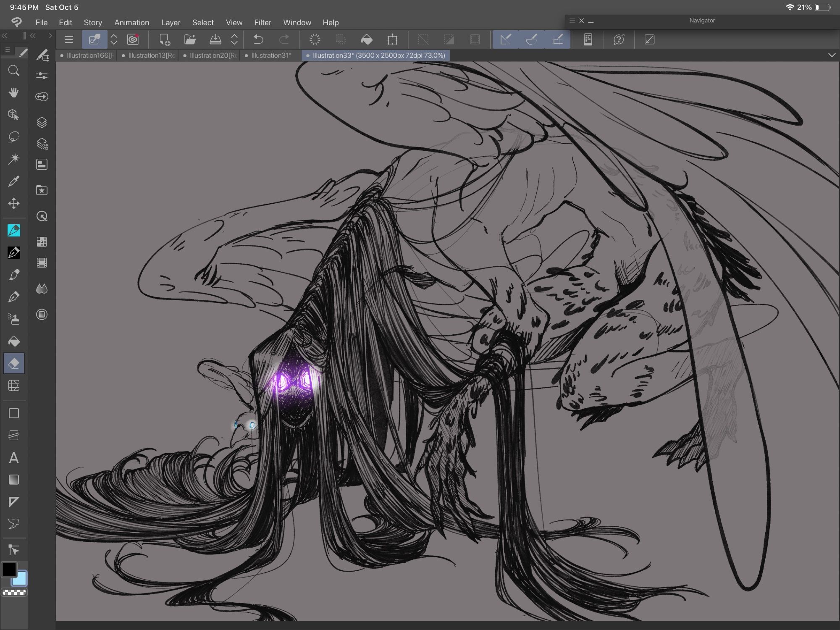Screen dimensions: 840x630
Task: Select the Zoom magnifier tool
Action: point(14,71)
